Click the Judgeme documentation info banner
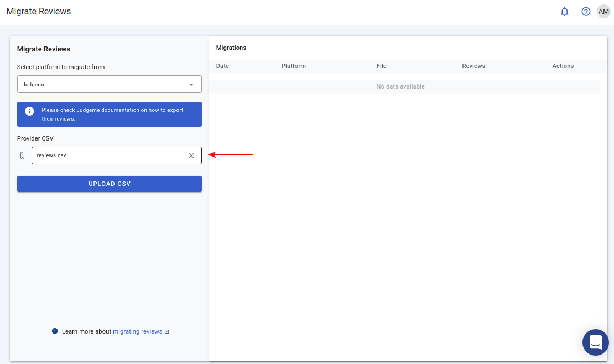 (x=110, y=115)
